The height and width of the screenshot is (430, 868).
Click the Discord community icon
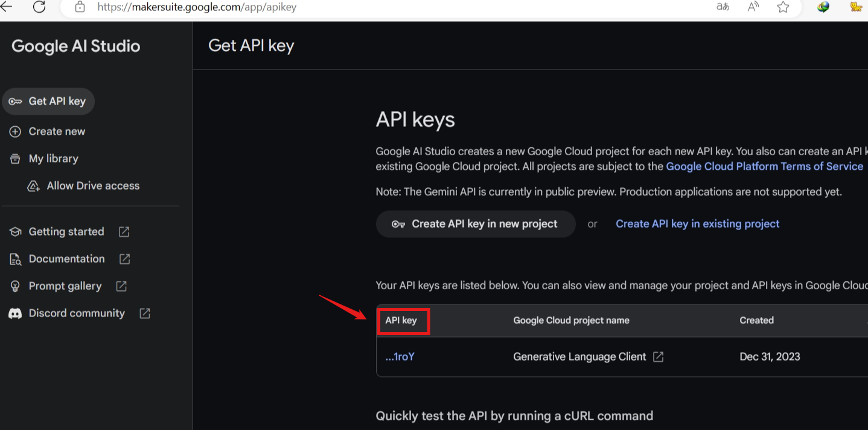tap(14, 313)
